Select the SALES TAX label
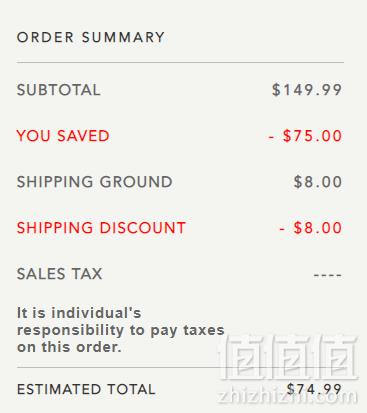Screen dimensions: 367x413 tap(59, 274)
